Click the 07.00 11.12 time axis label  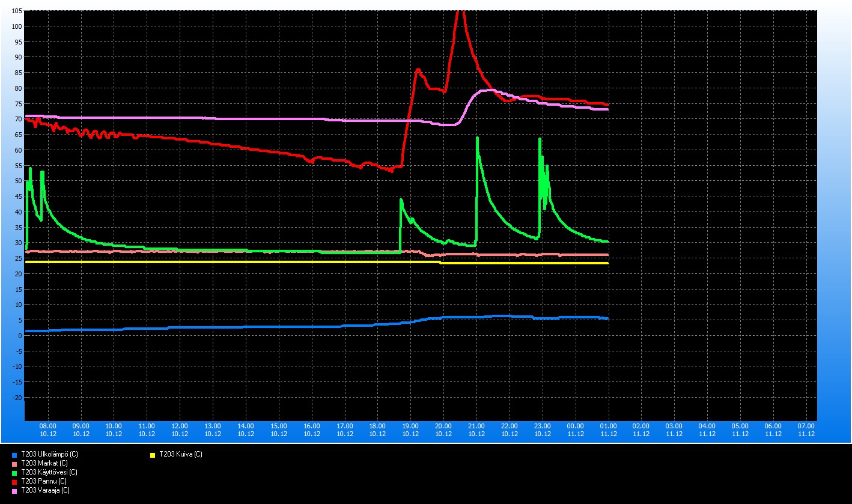pos(806,430)
